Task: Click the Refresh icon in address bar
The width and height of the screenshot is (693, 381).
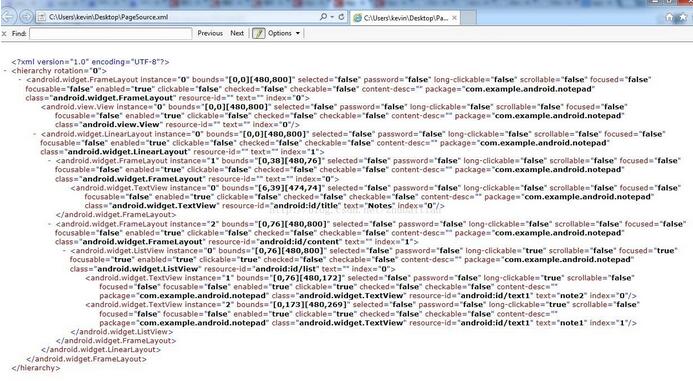Action: [x=341, y=17]
